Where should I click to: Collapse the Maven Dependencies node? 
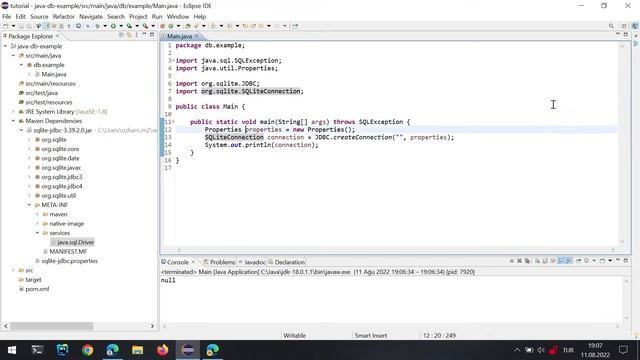tap(13, 121)
